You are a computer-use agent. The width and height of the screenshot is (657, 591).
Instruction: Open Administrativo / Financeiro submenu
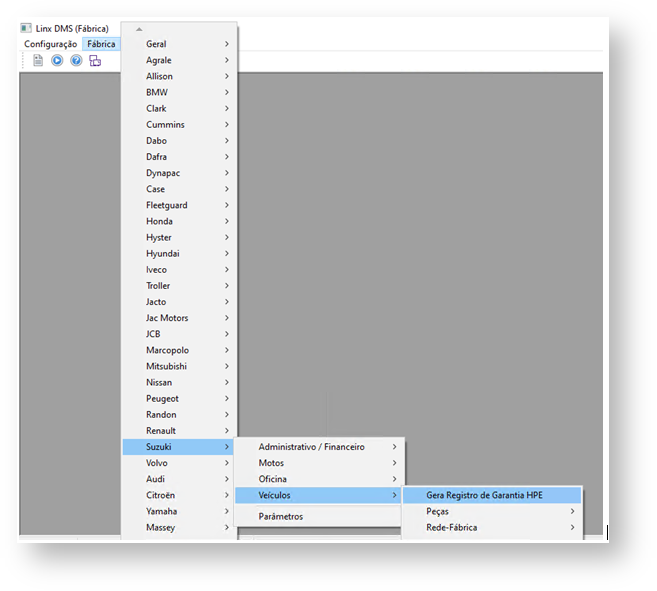317,447
